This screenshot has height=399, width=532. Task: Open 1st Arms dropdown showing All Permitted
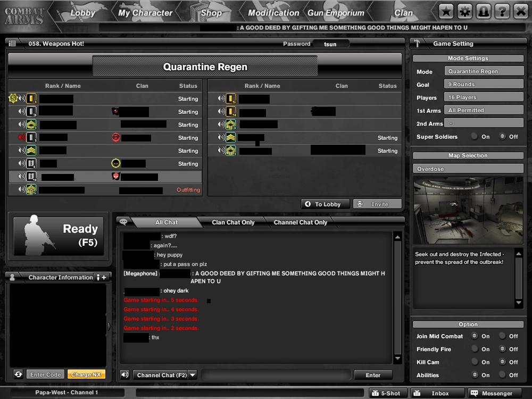[484, 110]
